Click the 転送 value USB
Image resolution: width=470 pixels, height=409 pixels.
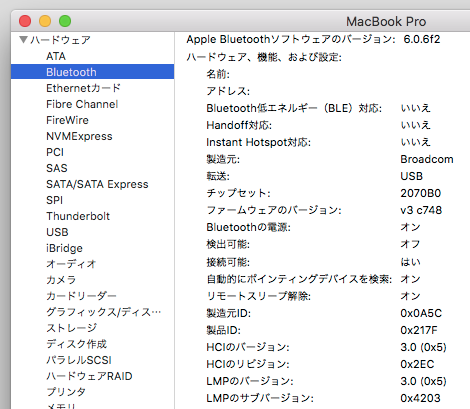[411, 176]
